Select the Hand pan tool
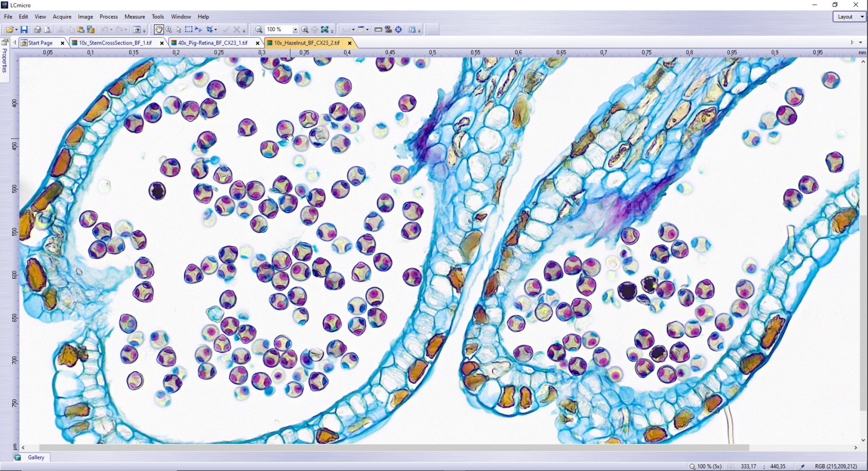 158,30
